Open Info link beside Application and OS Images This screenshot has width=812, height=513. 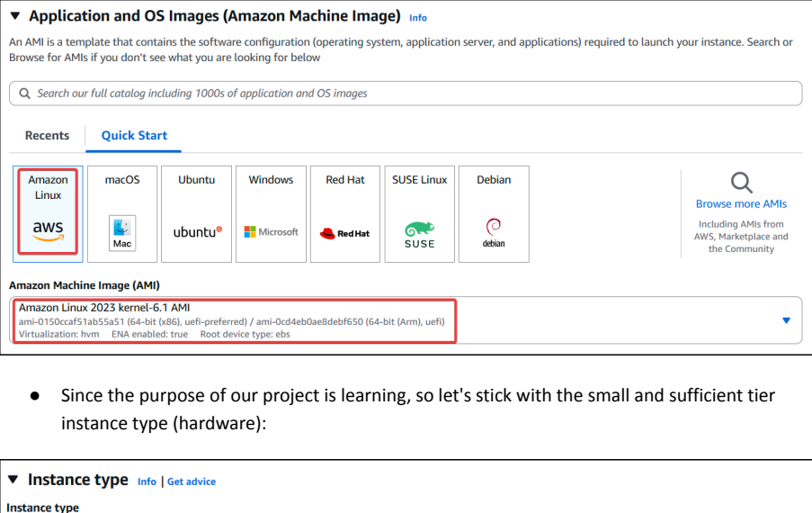point(418,18)
